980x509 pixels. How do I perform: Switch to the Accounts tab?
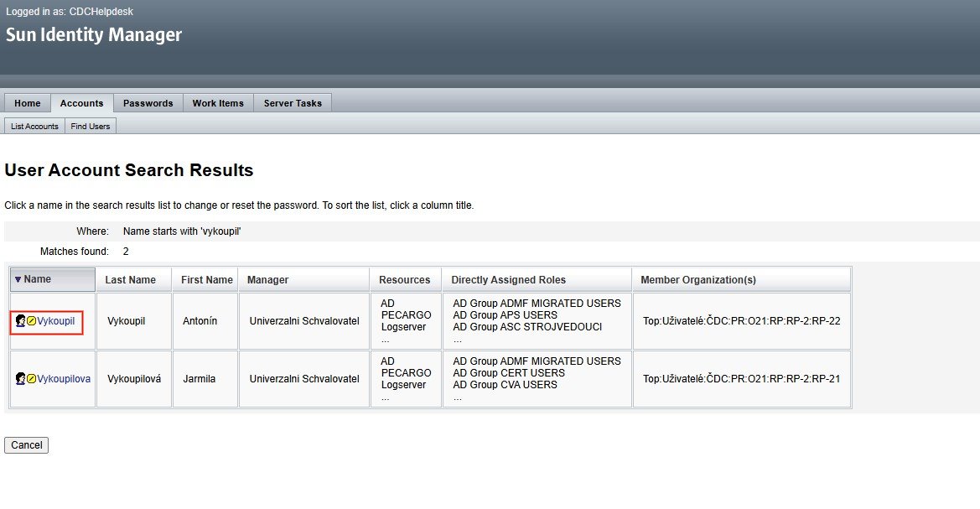pos(82,103)
